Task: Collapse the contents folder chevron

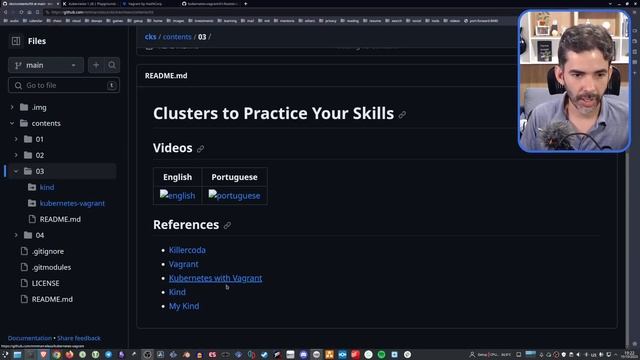Action: click(12, 123)
